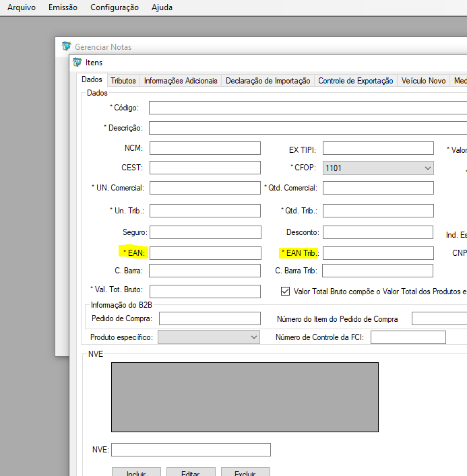Click the Gerenciar Notas window icon

pyautogui.click(x=66, y=46)
